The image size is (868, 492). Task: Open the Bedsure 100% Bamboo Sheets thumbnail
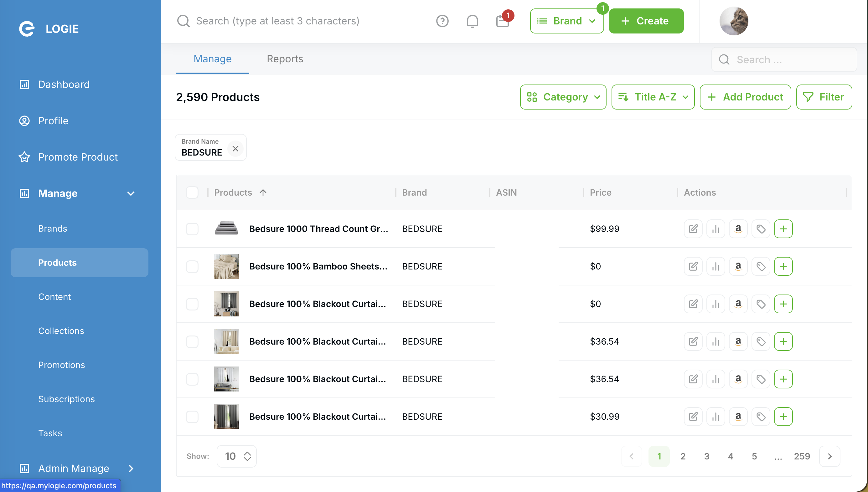tap(226, 266)
